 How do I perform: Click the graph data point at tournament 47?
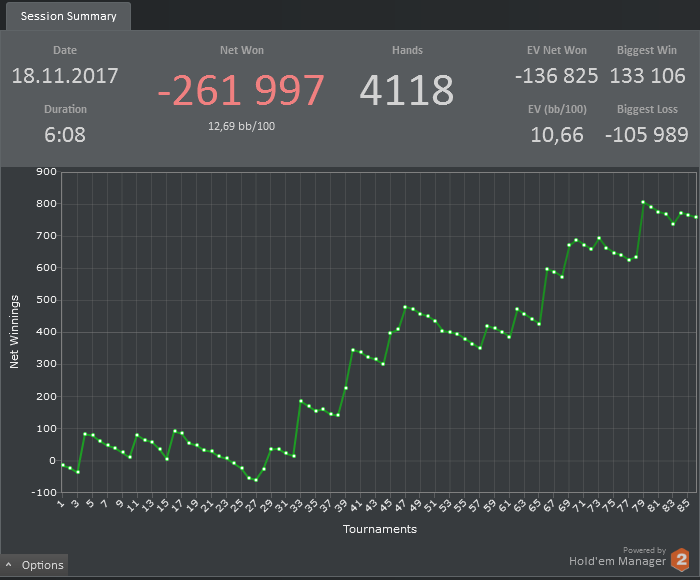(x=405, y=307)
